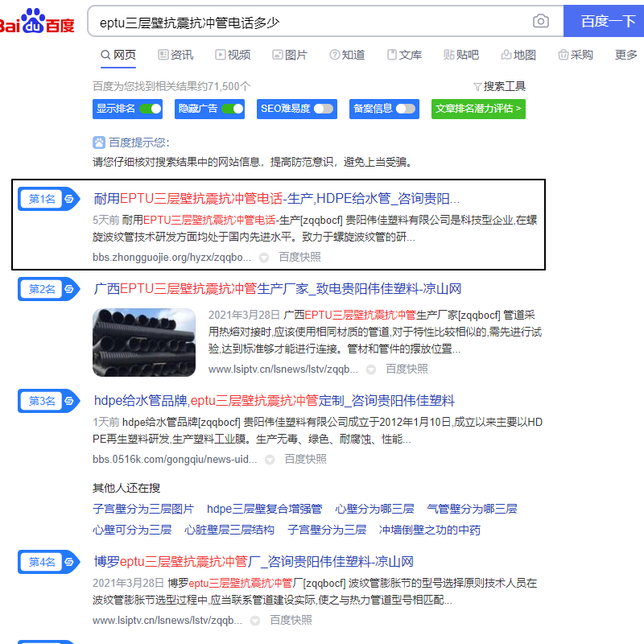Click the 第3名 rank badge icon

[x=48, y=401]
